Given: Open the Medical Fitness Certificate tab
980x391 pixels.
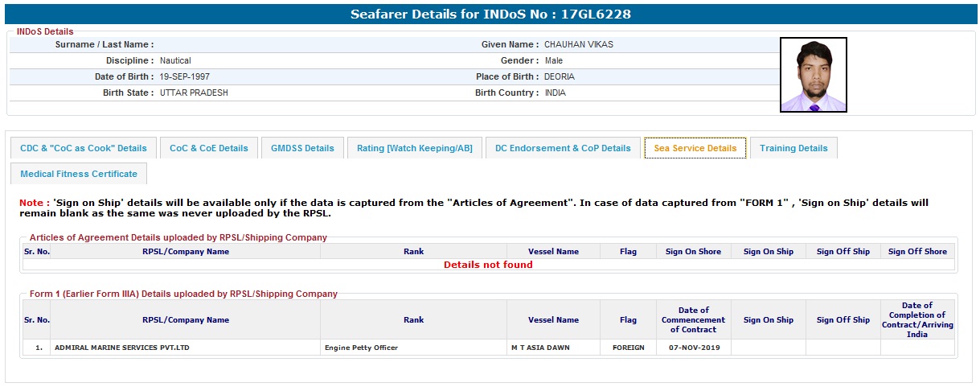Looking at the screenshot, I should [79, 174].
